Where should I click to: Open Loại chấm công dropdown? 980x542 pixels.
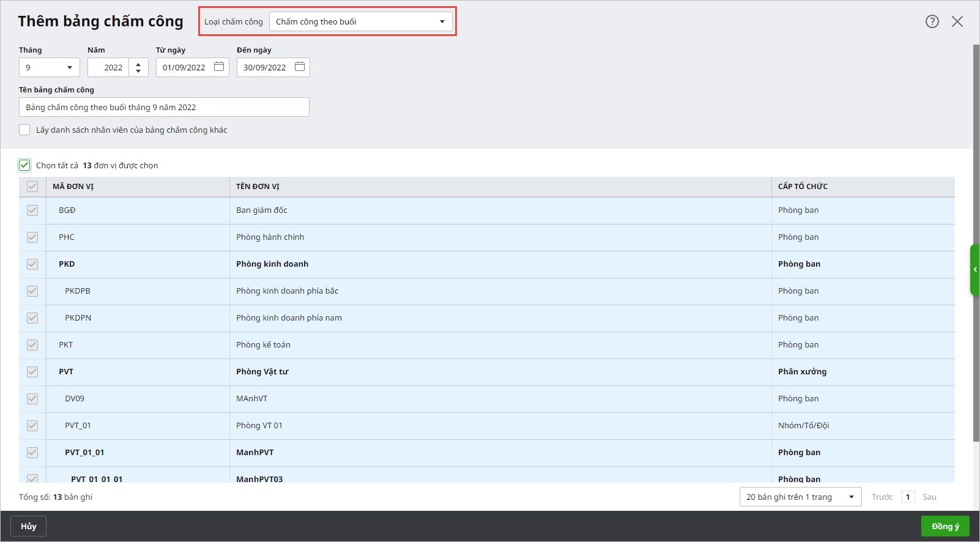[x=361, y=21]
